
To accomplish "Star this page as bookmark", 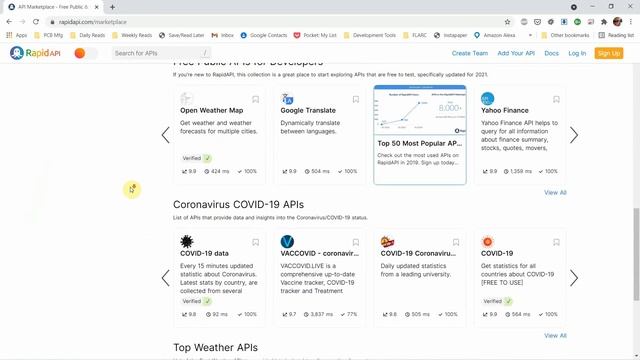I will click(x=507, y=22).
